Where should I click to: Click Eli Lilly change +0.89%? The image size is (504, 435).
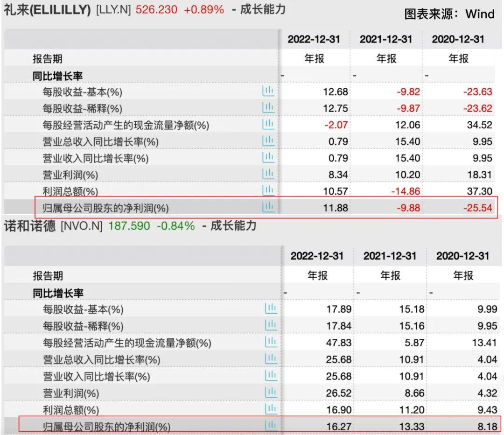[204, 10]
